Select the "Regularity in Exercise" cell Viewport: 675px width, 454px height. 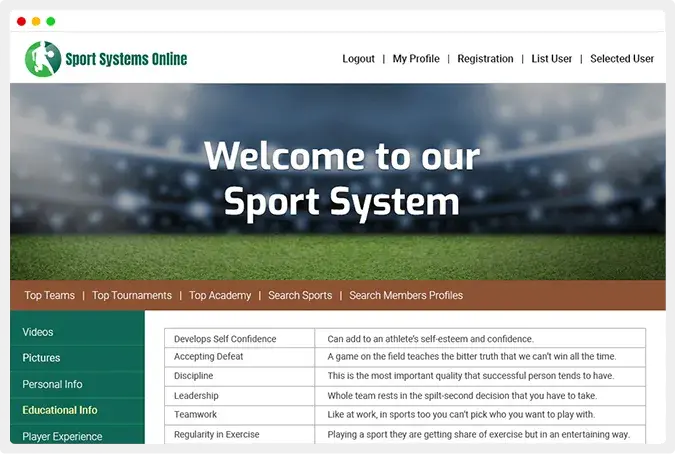239,434
